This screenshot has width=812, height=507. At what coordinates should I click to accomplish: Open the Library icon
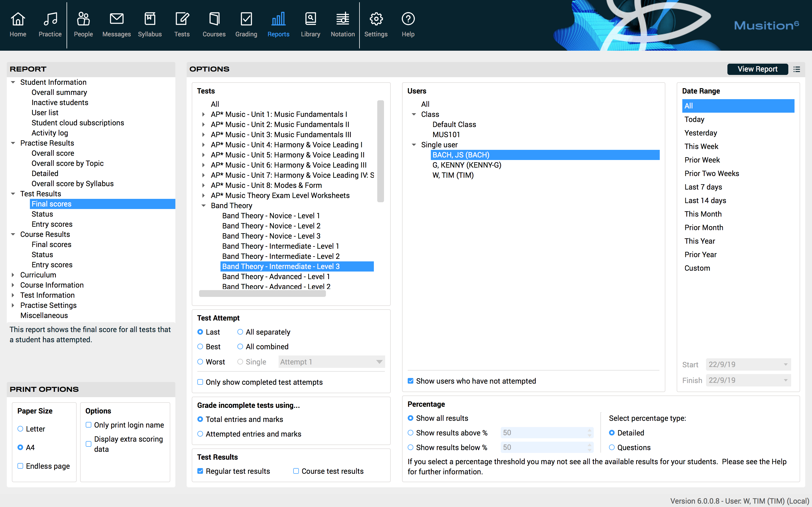tap(310, 19)
